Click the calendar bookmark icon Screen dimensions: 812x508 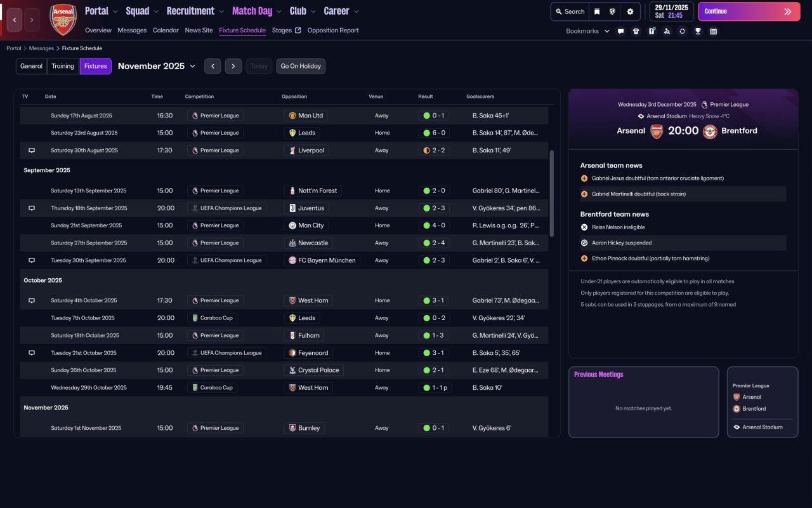point(713,31)
